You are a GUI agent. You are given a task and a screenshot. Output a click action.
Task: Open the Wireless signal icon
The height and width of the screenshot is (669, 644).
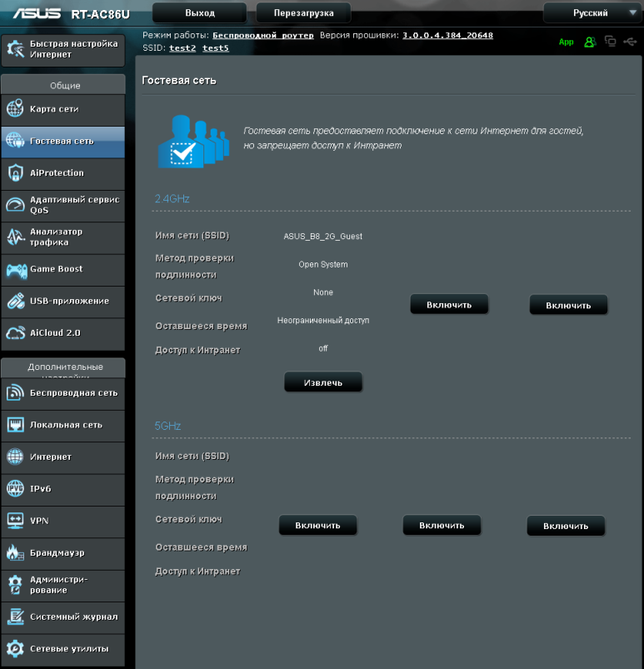coord(15,392)
